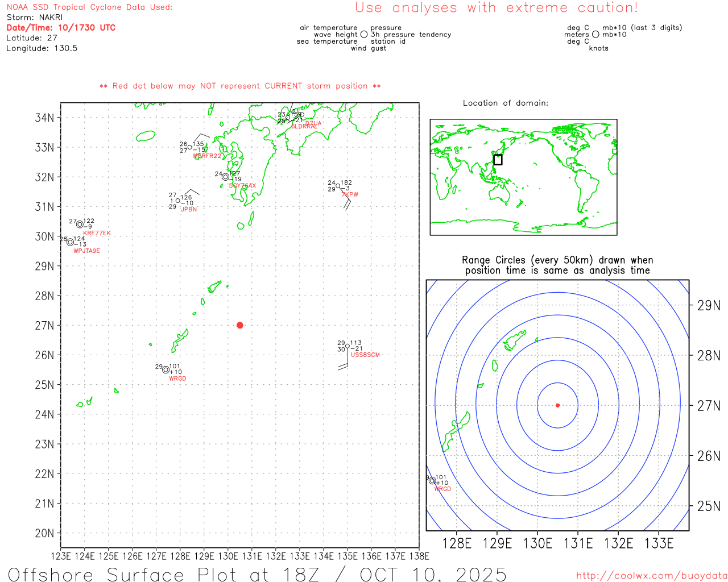Click the Okinawa island outline on main map
The height and width of the screenshot is (582, 728).
tap(180, 340)
